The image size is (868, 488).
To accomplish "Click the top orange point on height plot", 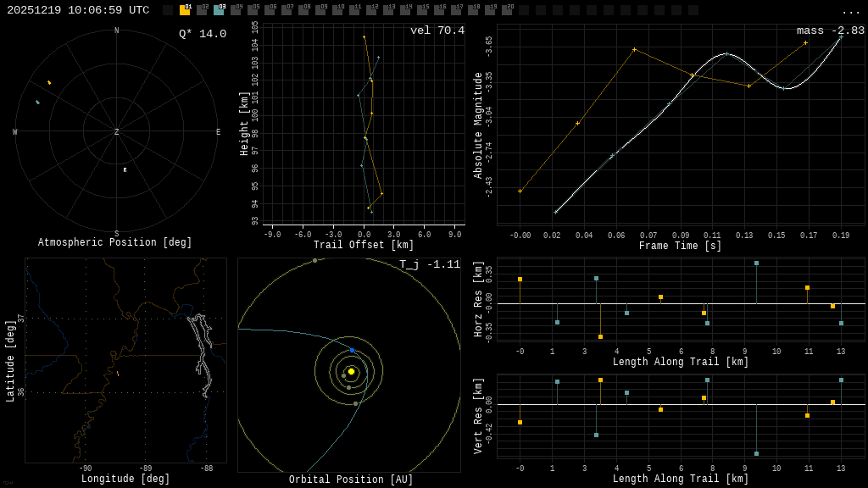I will point(364,37).
